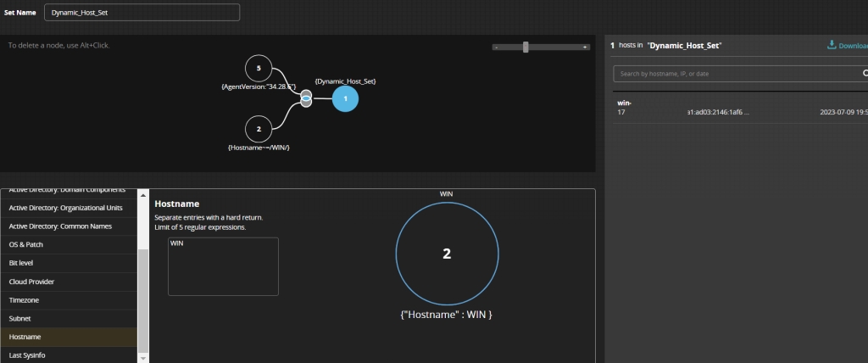This screenshot has width=868, height=363.
Task: Click the hostname regex text area
Action: tap(223, 266)
